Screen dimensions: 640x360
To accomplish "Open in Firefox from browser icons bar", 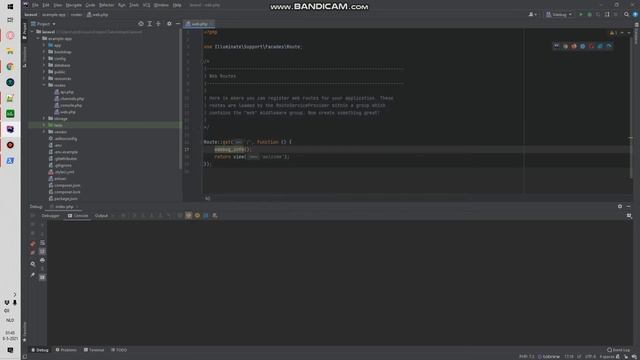I will pos(574,47).
